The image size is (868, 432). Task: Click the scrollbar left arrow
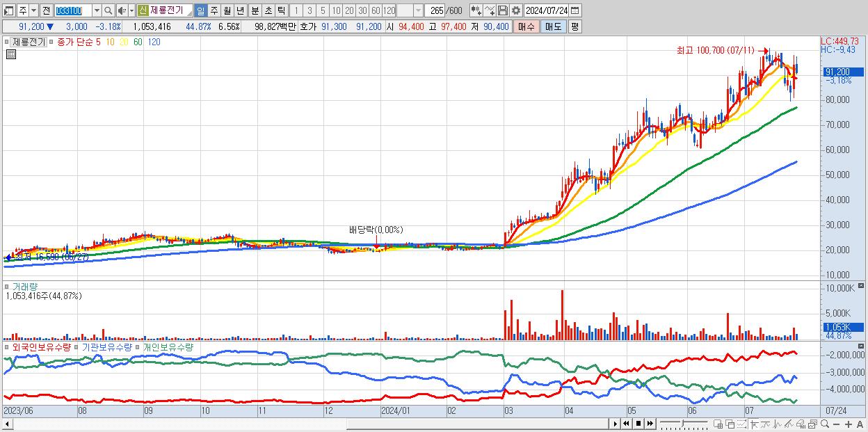[x=8, y=424]
